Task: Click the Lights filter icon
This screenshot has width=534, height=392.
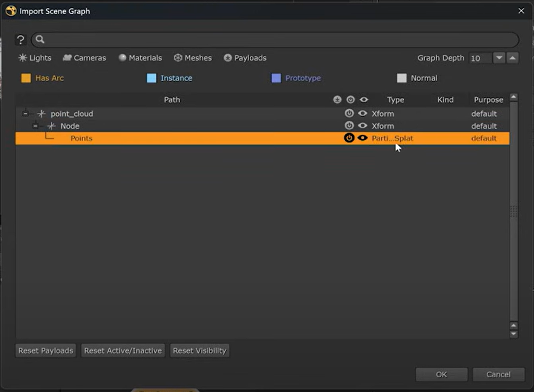Action: [x=23, y=58]
